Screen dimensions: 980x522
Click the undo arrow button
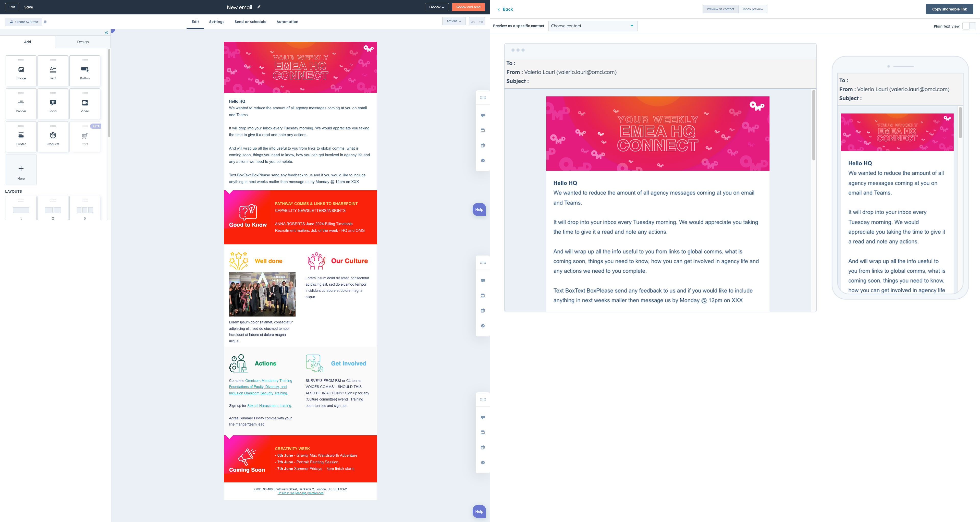tap(472, 22)
